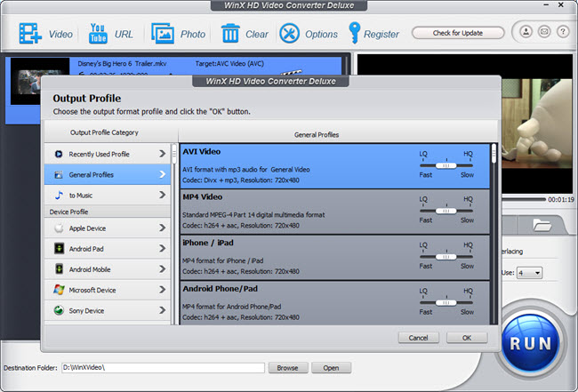The width and height of the screenshot is (578, 392).
Task: Click the Android Mobile icon
Action: pyautogui.click(x=59, y=269)
